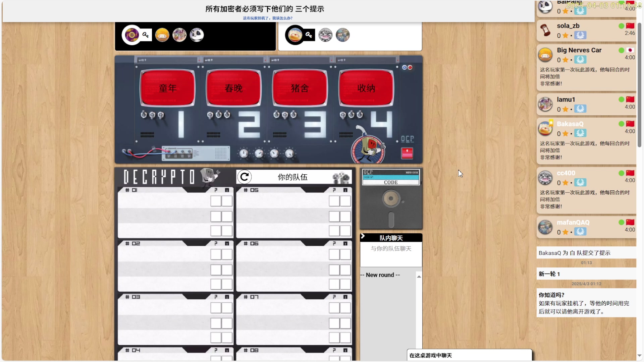Click the star icon next to Big Nerves Car

566,60
